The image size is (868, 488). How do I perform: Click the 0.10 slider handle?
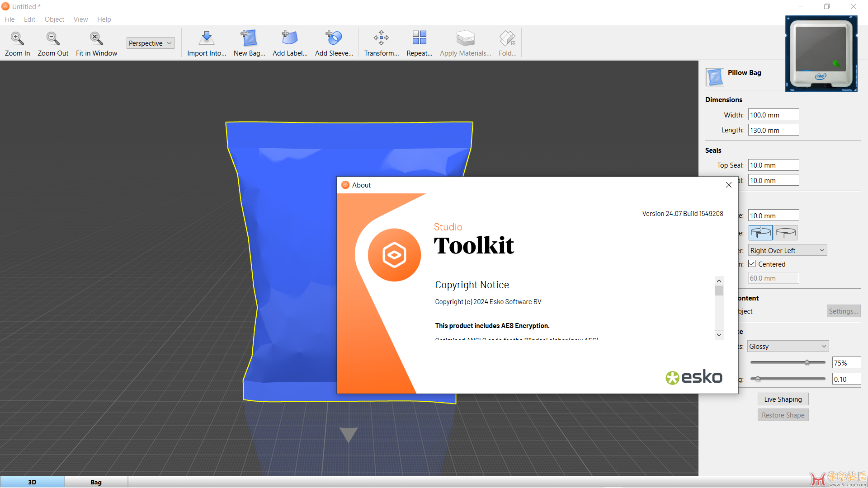[x=758, y=379]
